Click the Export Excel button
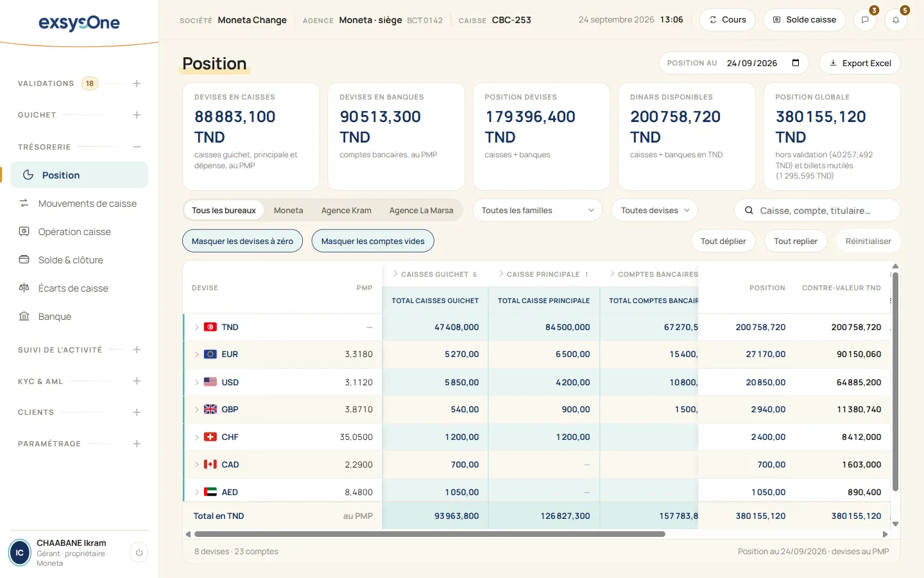Viewport: 924px width, 578px height. point(860,63)
